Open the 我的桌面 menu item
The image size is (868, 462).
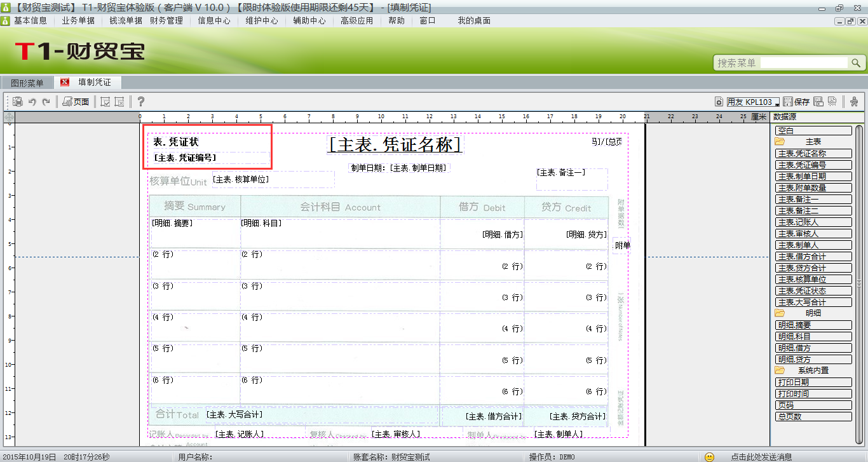474,20
